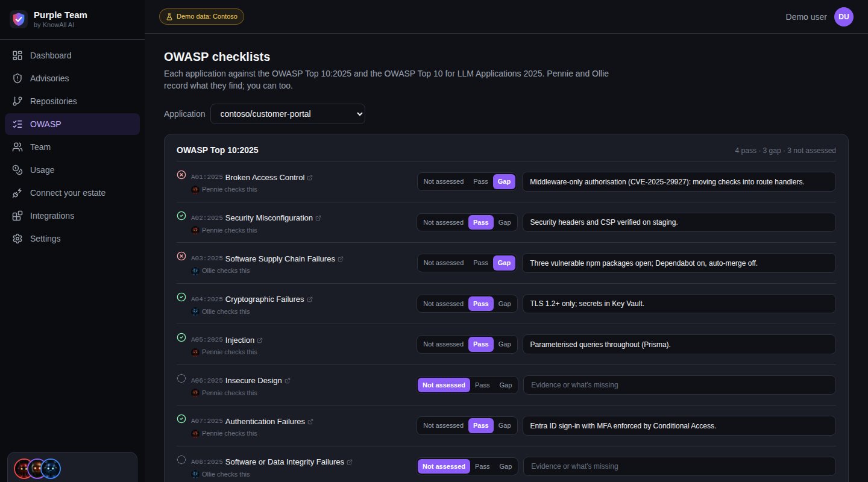Mark Software or Data Integrity Failures as Gap
Image resolution: width=868 pixels, height=482 pixels.
[x=506, y=466]
